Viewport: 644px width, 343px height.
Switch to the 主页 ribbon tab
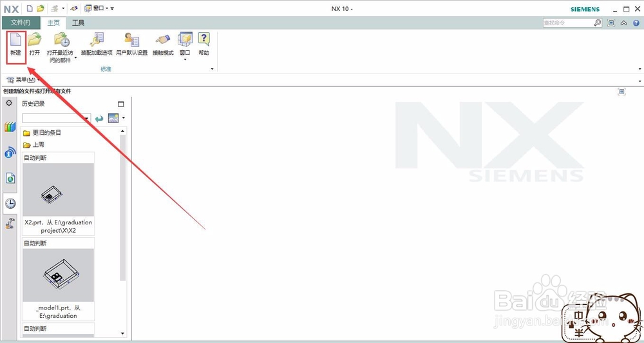(53, 23)
